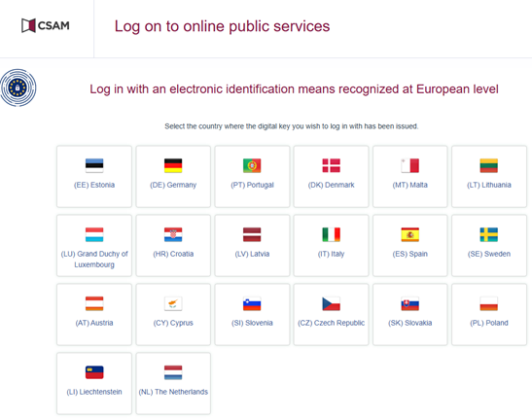
Task: Choose the (SK) Slovakia label
Action: [x=409, y=323]
